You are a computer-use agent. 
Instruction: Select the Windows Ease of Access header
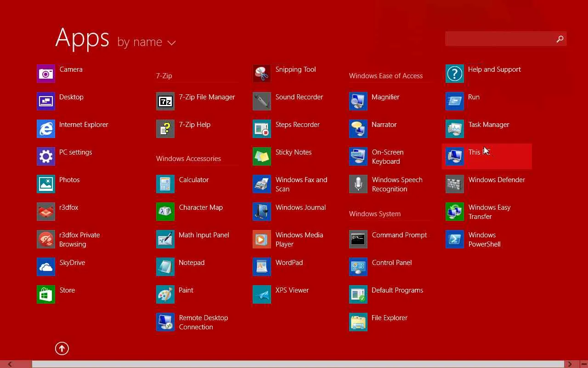(x=386, y=75)
